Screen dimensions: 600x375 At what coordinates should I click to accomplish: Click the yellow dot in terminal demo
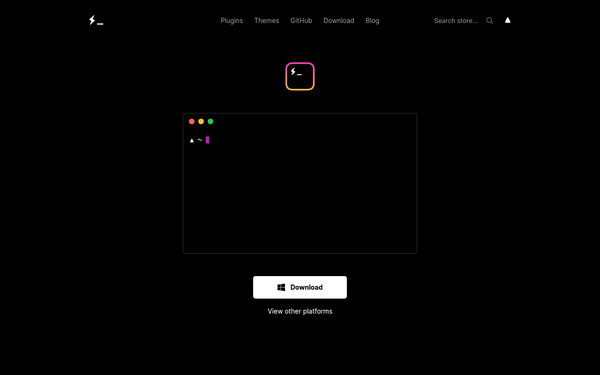(201, 121)
